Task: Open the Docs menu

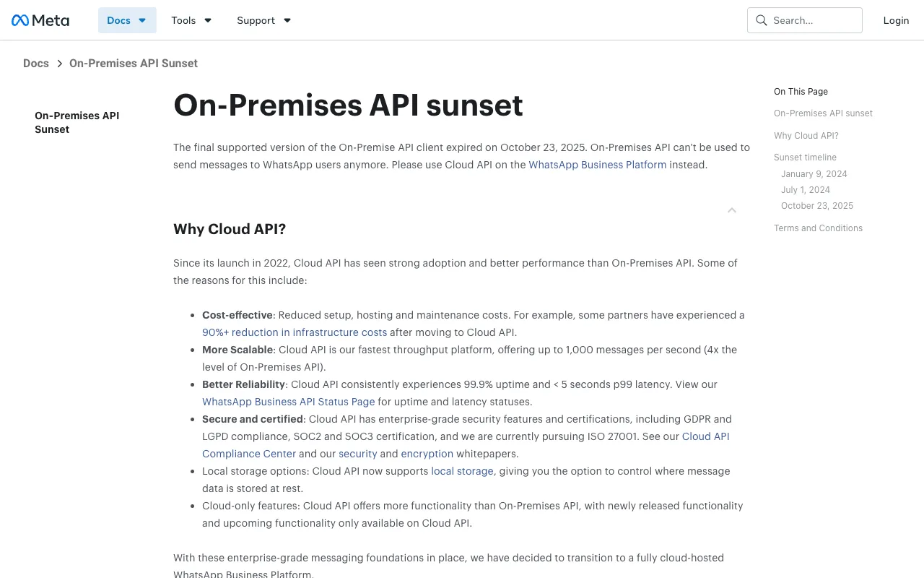Action: (x=127, y=20)
